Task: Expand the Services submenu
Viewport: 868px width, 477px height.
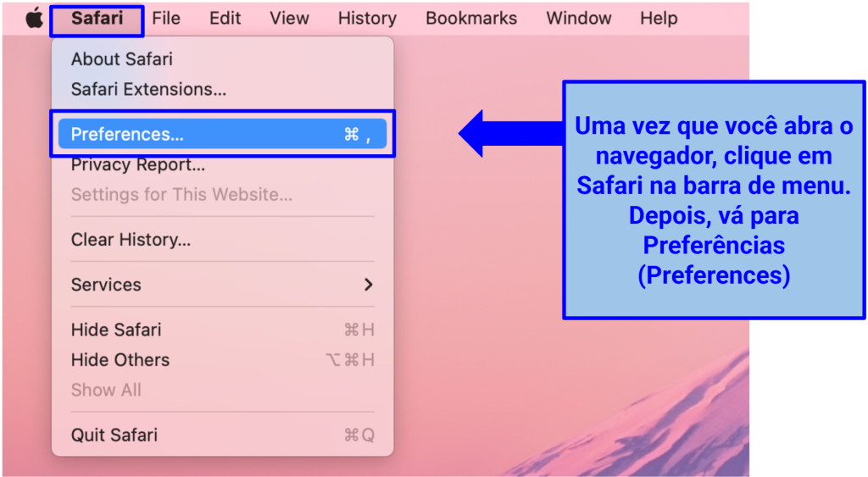Action: point(223,285)
